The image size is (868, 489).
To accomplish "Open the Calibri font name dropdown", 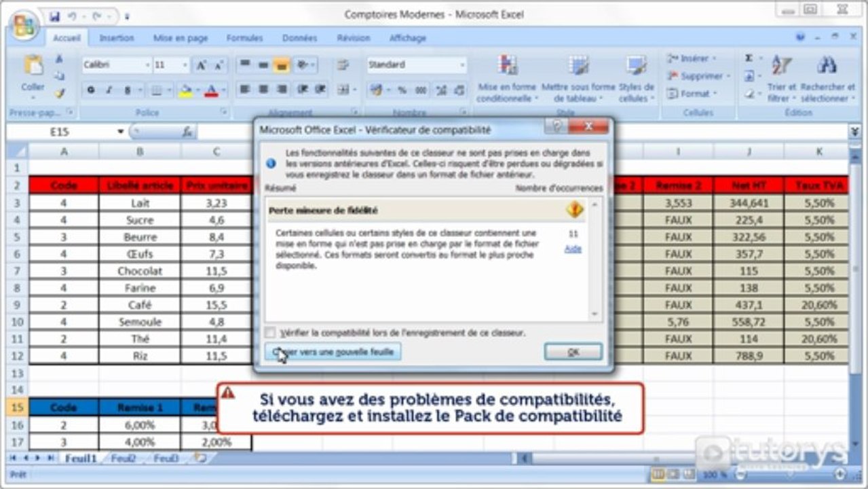I will [147, 65].
